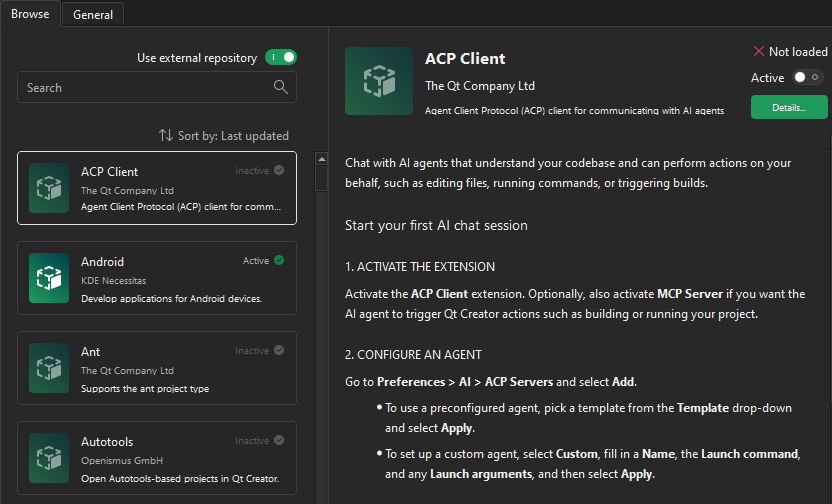This screenshot has height=504, width=832.
Task: Toggle the Active switch for ACP Client
Action: click(x=808, y=77)
